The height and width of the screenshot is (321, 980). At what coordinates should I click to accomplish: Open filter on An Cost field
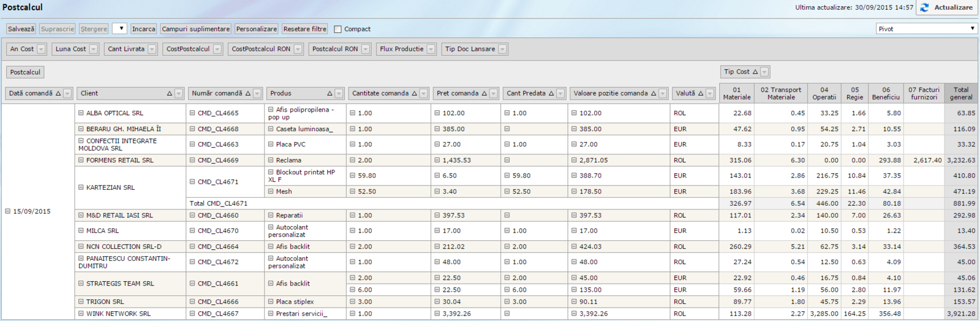(41, 49)
